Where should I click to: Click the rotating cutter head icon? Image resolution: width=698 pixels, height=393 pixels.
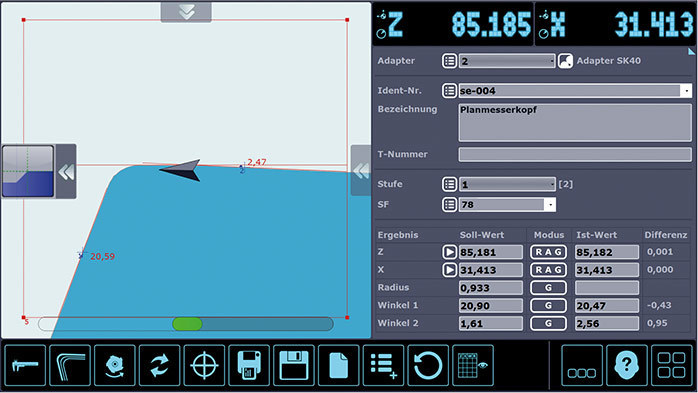(x=115, y=365)
